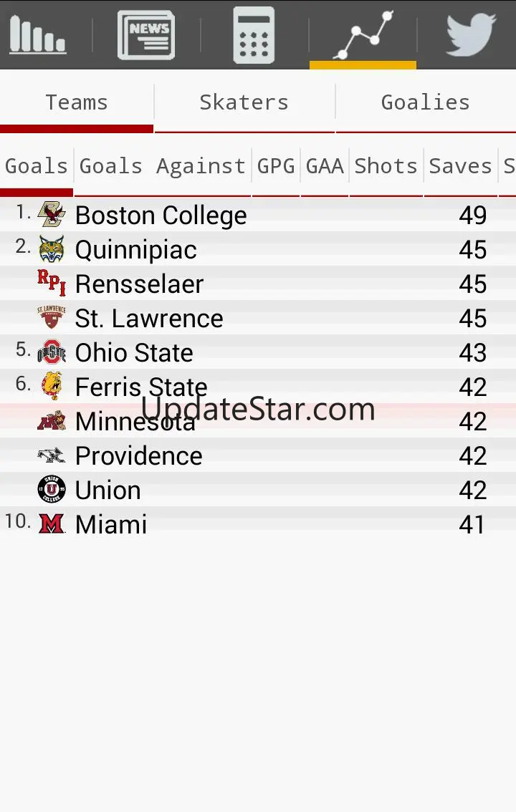Select the stats line graph icon
The height and width of the screenshot is (812, 516).
363,35
